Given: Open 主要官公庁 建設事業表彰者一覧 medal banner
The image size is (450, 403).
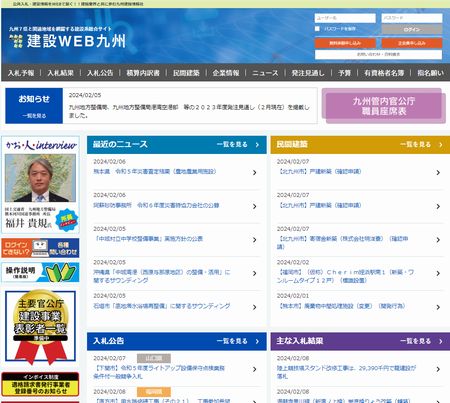Looking at the screenshot, I should coord(40,326).
